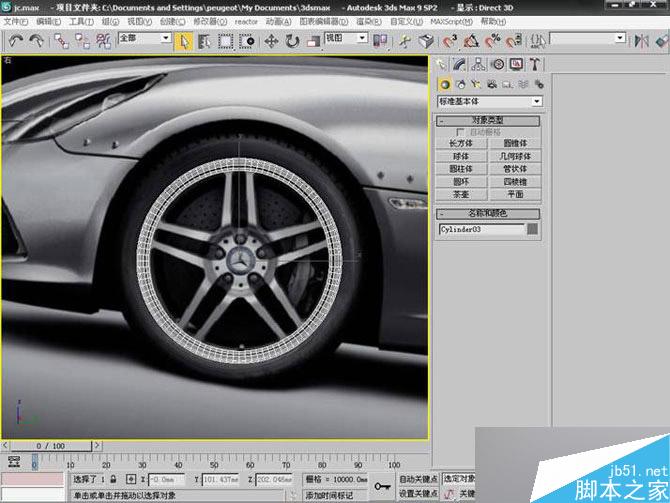The image size is (670, 503).
Task: Click the object color swatch beside Cylinder03
Action: (x=533, y=229)
